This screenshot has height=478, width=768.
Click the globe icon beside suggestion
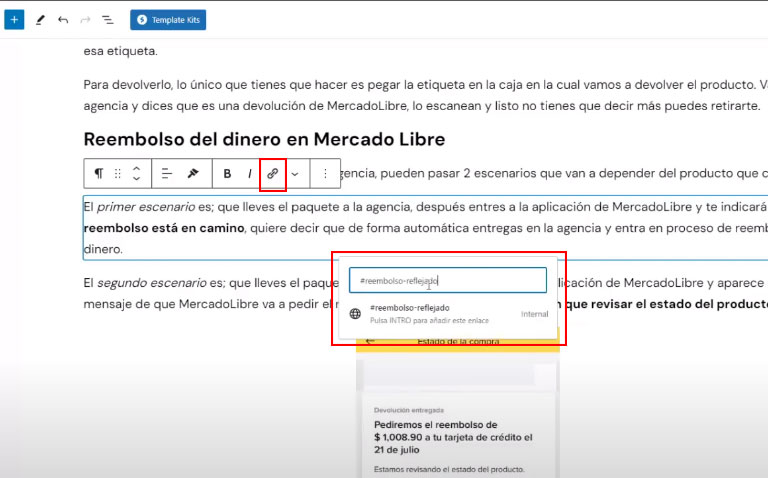tap(355, 313)
